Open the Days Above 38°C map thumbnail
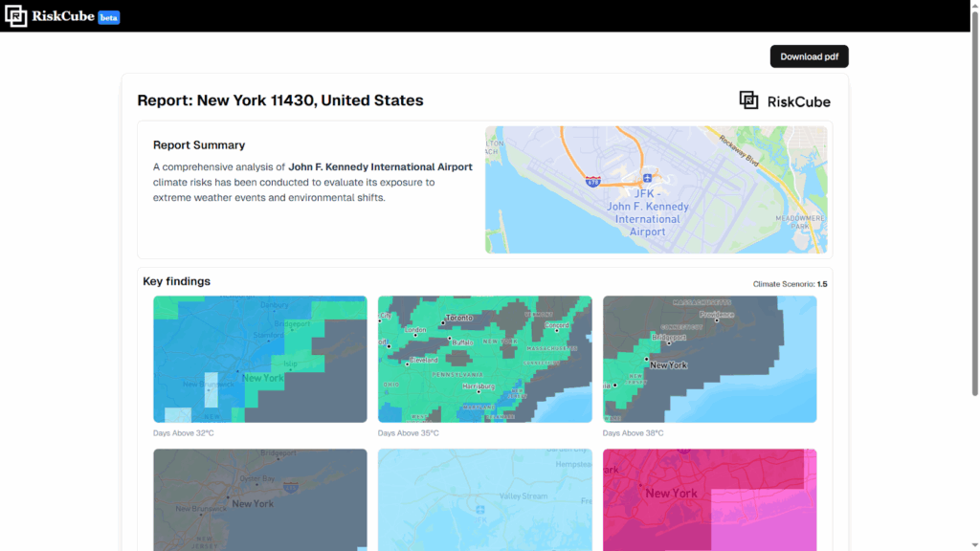Image resolution: width=980 pixels, height=551 pixels. (709, 359)
